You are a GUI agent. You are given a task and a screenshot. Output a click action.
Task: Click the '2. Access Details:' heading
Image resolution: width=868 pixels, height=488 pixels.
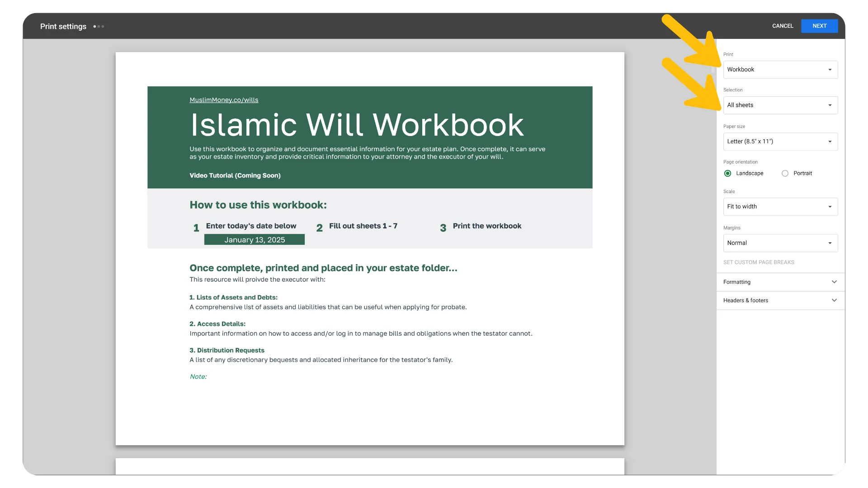[217, 324]
